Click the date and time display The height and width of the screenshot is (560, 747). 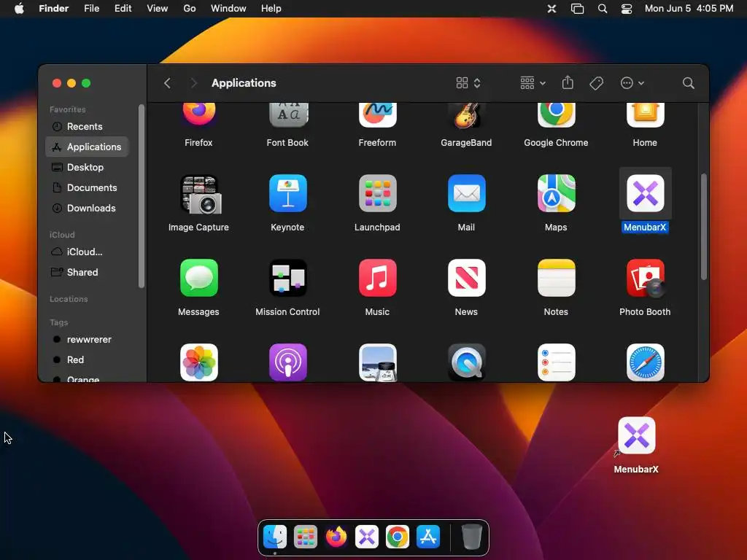click(689, 9)
